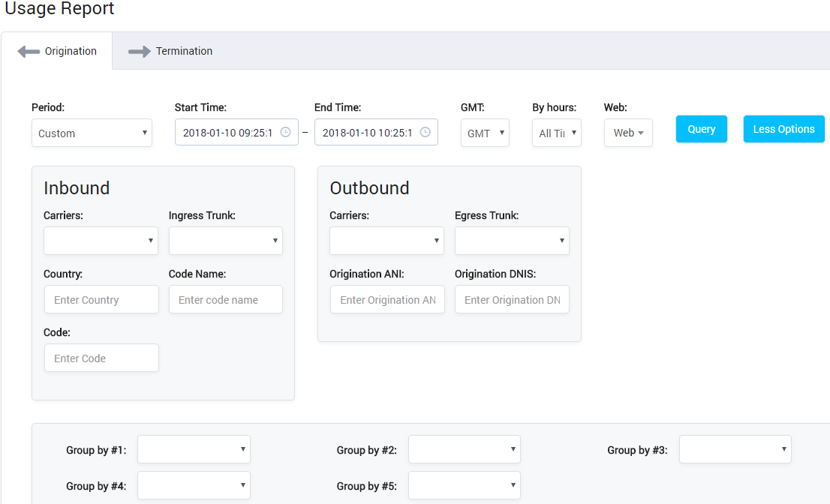Click the Less Options button
This screenshot has height=504, width=830.
pos(783,129)
